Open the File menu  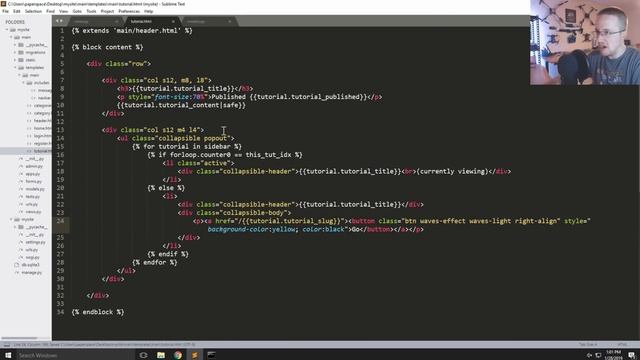(5, 11)
